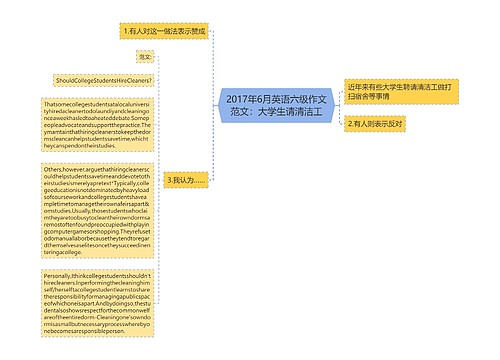Image resolution: width=500 pixels, height=360 pixels.
Task: Select the paragraph starting 'Personally,Ithink'
Action: click(97, 303)
